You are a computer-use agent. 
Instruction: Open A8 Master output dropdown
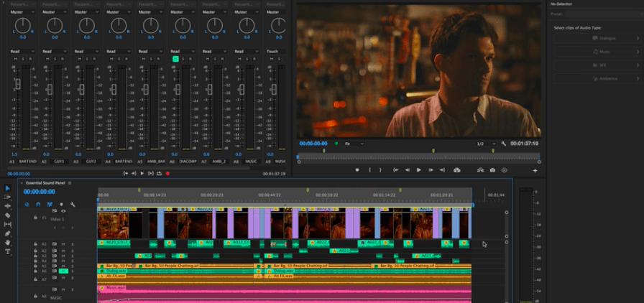[247, 12]
